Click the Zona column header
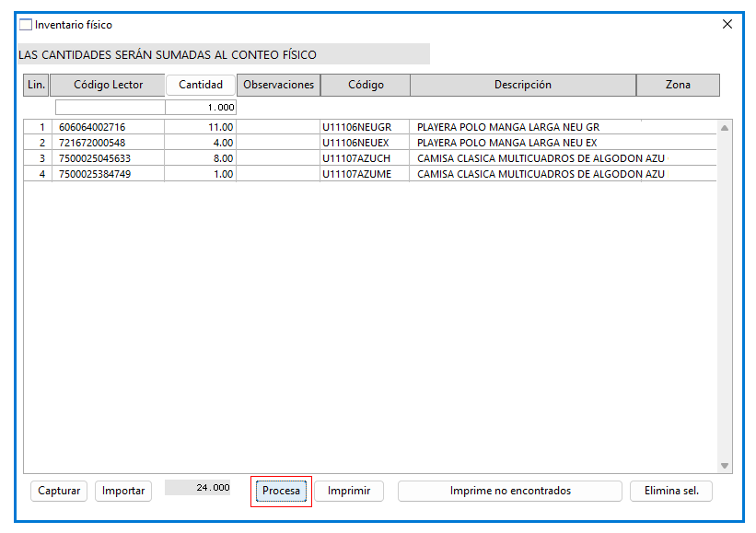The image size is (756, 533). 678,85
